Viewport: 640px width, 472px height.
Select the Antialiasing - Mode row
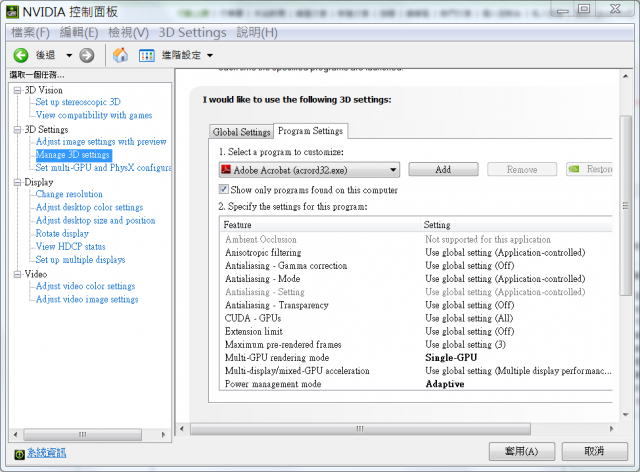click(416, 279)
